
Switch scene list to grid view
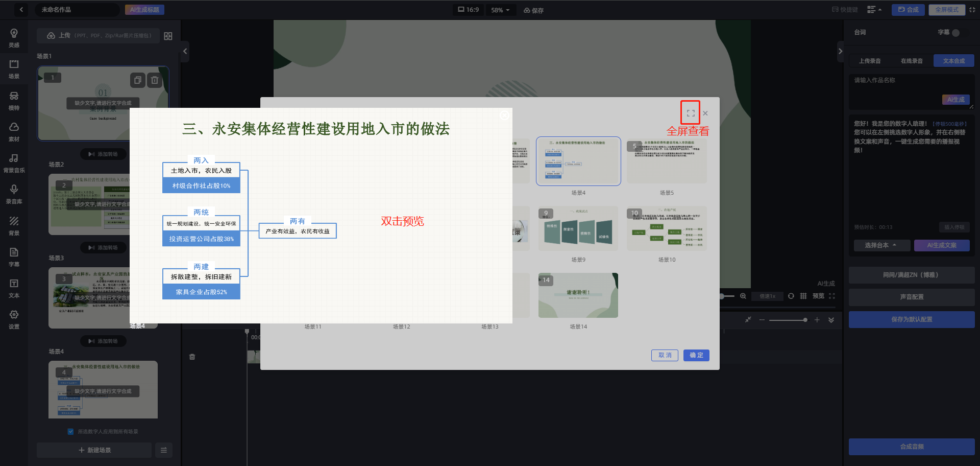pos(168,36)
